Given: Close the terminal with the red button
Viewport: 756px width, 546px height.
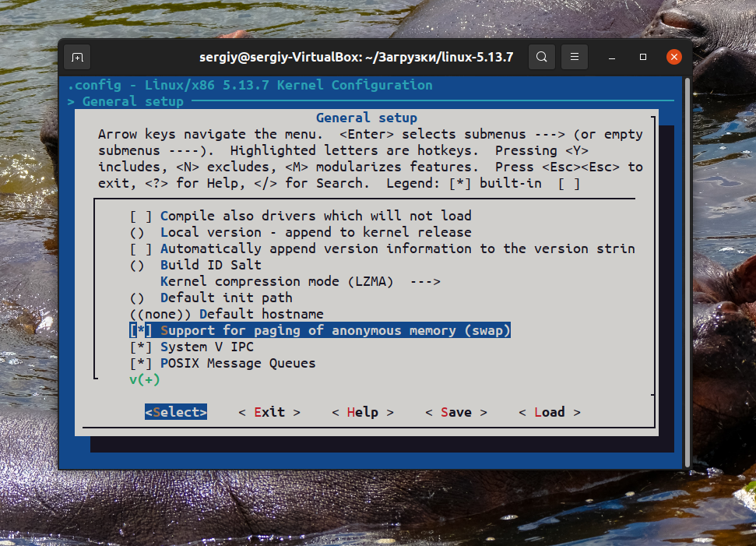Looking at the screenshot, I should click(x=673, y=57).
